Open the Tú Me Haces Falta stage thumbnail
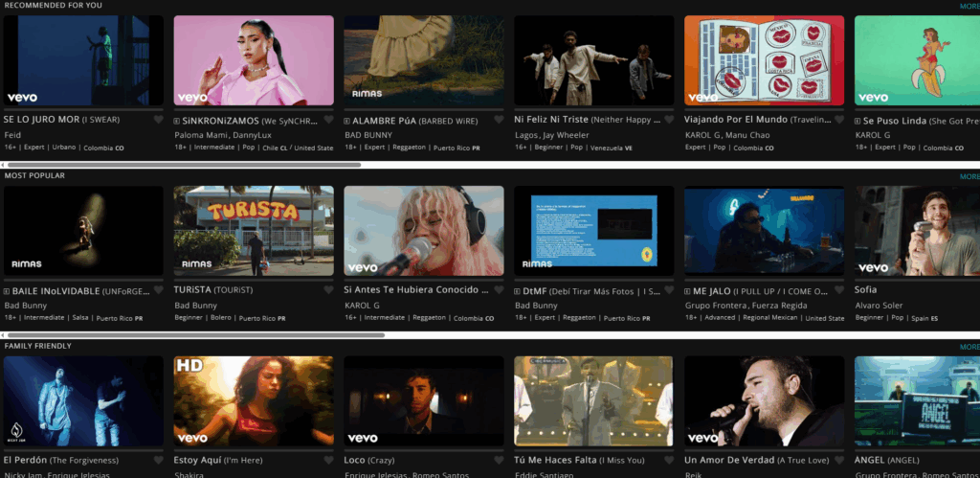The height and width of the screenshot is (478, 980). pyautogui.click(x=593, y=401)
